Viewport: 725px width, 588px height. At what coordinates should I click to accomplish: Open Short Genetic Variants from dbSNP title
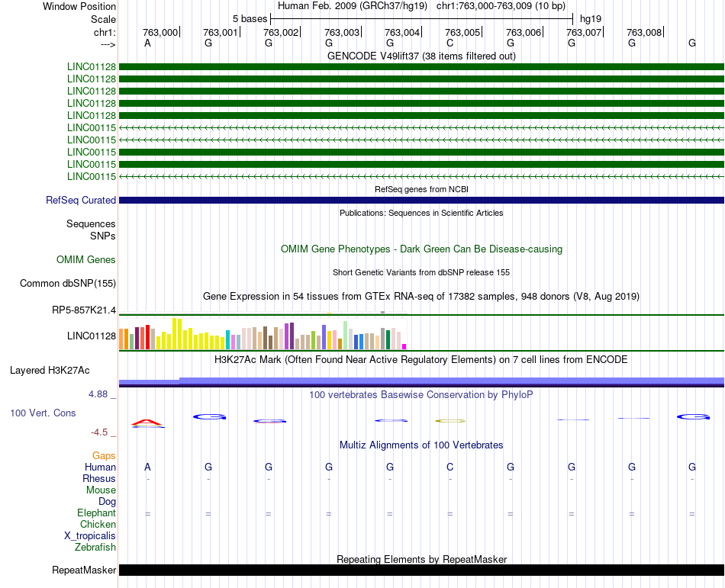click(421, 272)
